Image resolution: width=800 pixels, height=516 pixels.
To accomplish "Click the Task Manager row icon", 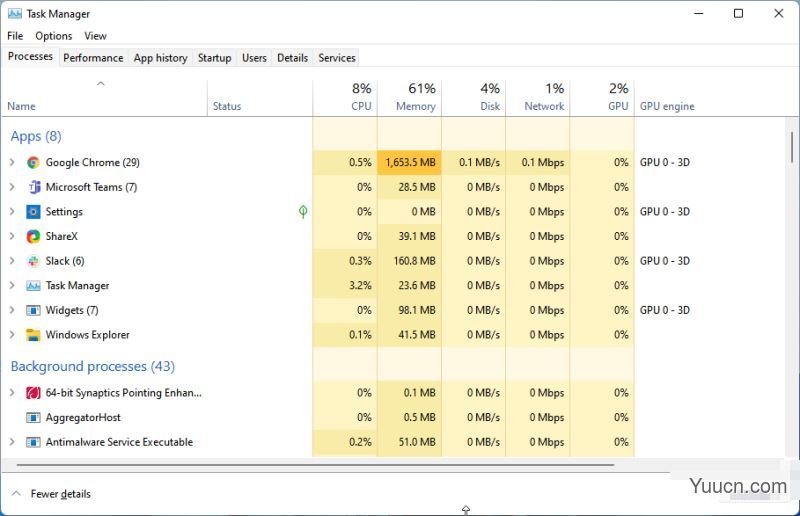I will (x=33, y=286).
